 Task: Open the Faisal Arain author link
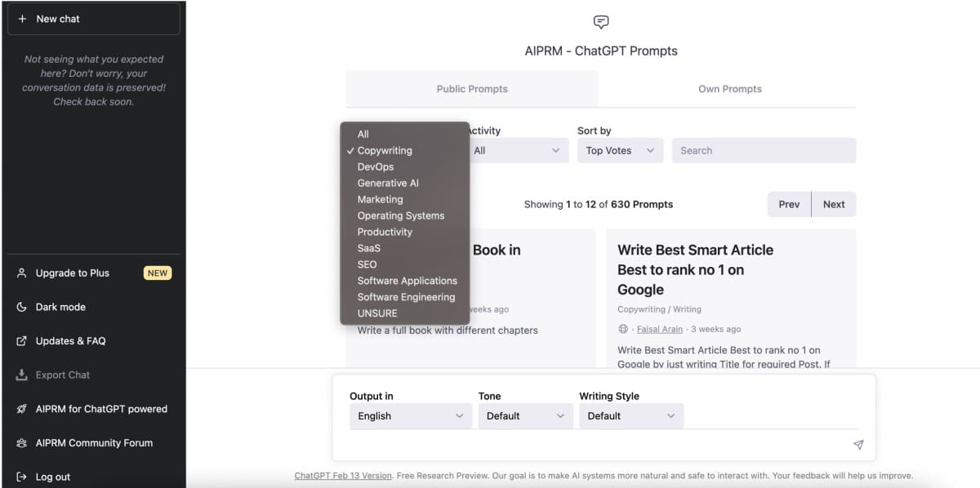point(661,329)
